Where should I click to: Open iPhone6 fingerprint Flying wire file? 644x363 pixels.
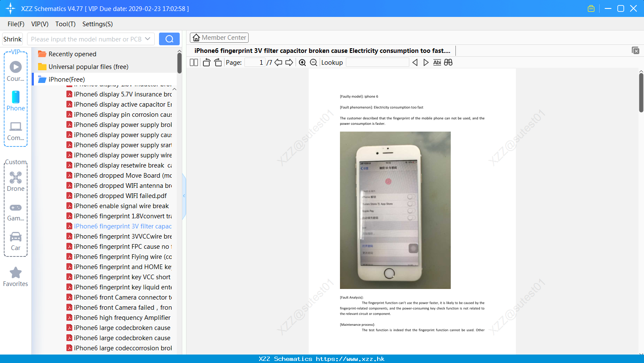pyautogui.click(x=119, y=257)
